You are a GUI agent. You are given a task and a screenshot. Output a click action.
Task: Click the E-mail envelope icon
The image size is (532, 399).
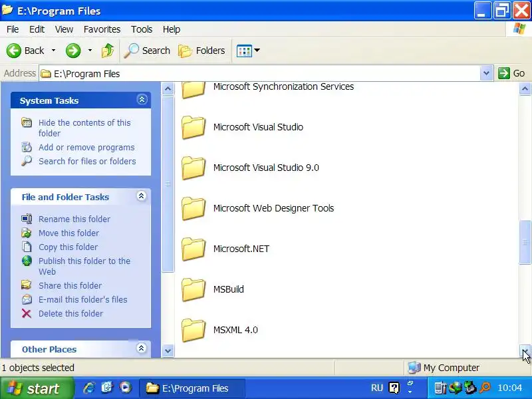[x=27, y=300]
